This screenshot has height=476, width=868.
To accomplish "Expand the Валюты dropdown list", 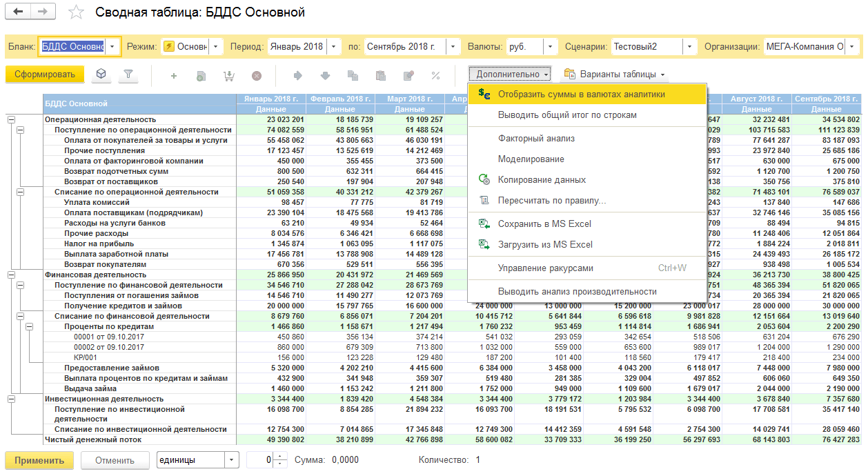I will click(550, 47).
